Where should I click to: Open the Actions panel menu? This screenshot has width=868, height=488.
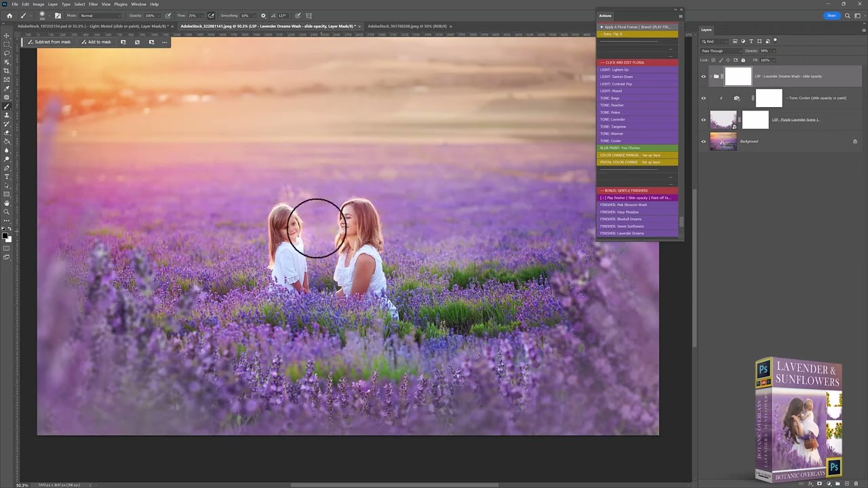point(680,16)
